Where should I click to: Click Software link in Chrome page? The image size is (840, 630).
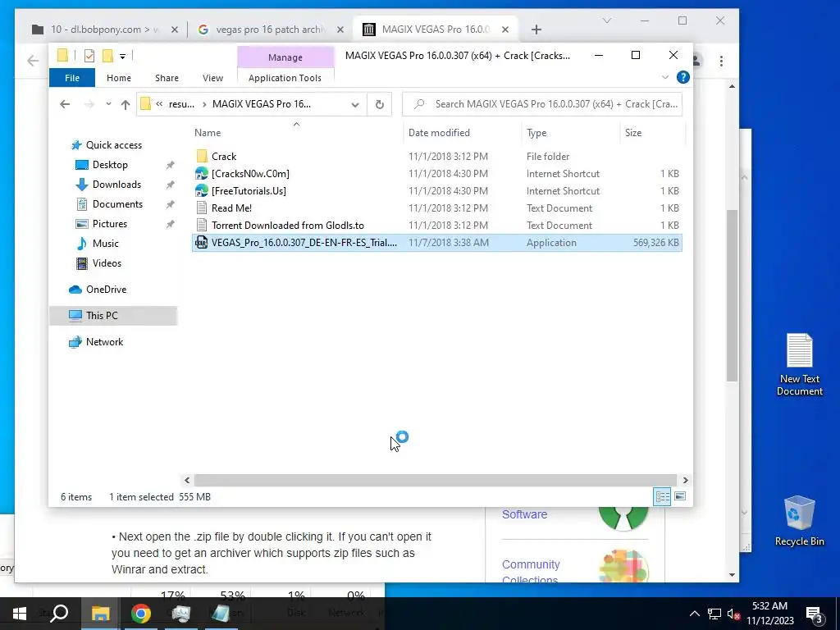(x=524, y=514)
